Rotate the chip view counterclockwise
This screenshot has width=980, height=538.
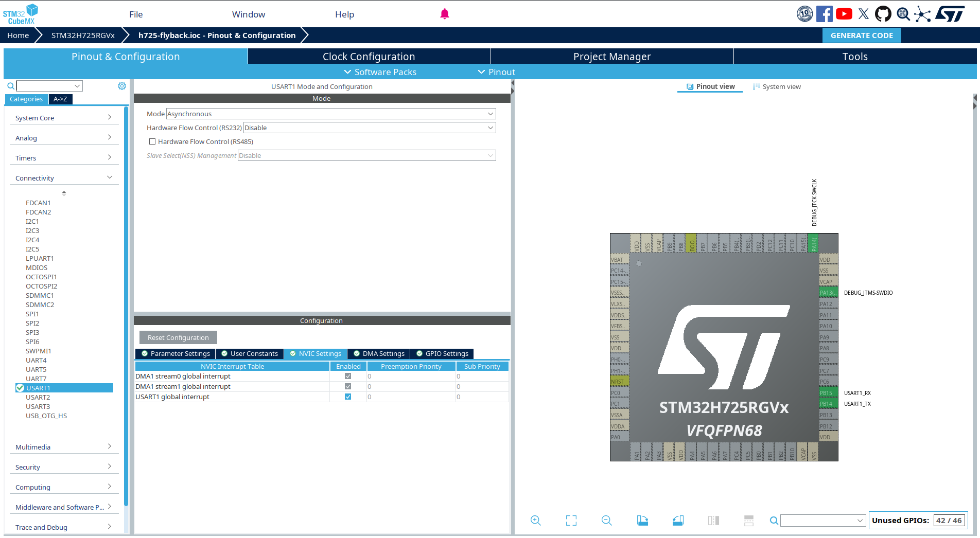[678, 521]
